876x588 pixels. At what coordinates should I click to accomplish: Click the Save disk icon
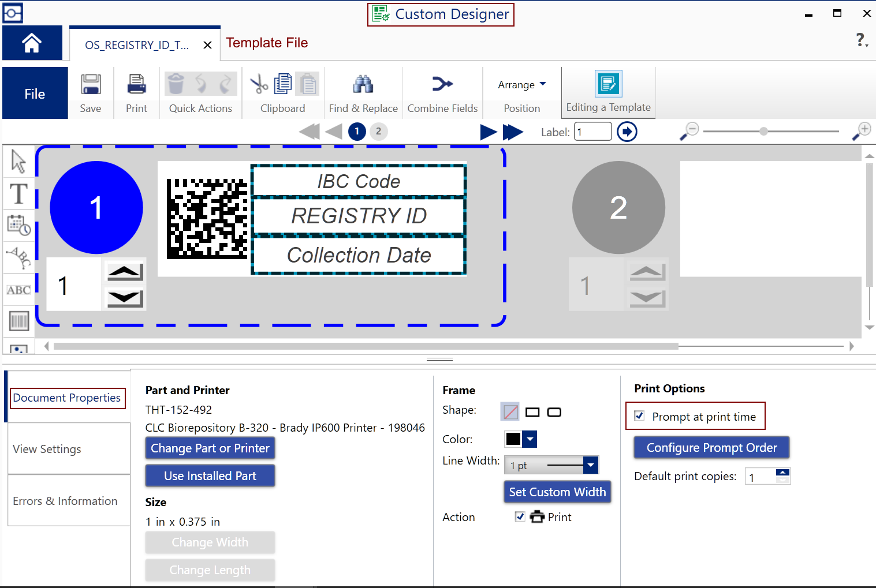(x=91, y=85)
